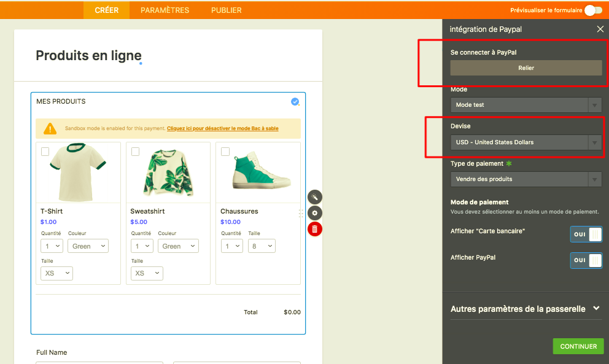Viewport: 609px width, 364px height.
Task: Toggle Prévisualiser le formulaire switch
Action: (593, 10)
